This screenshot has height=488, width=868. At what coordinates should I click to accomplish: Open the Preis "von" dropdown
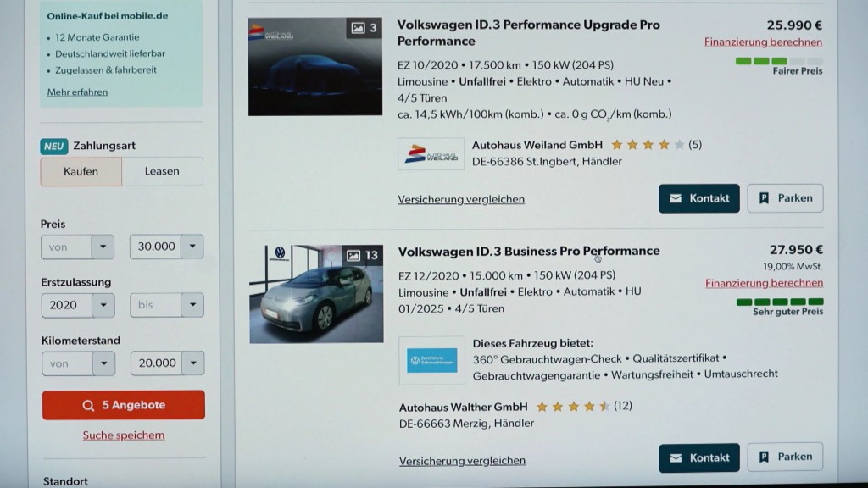77,247
